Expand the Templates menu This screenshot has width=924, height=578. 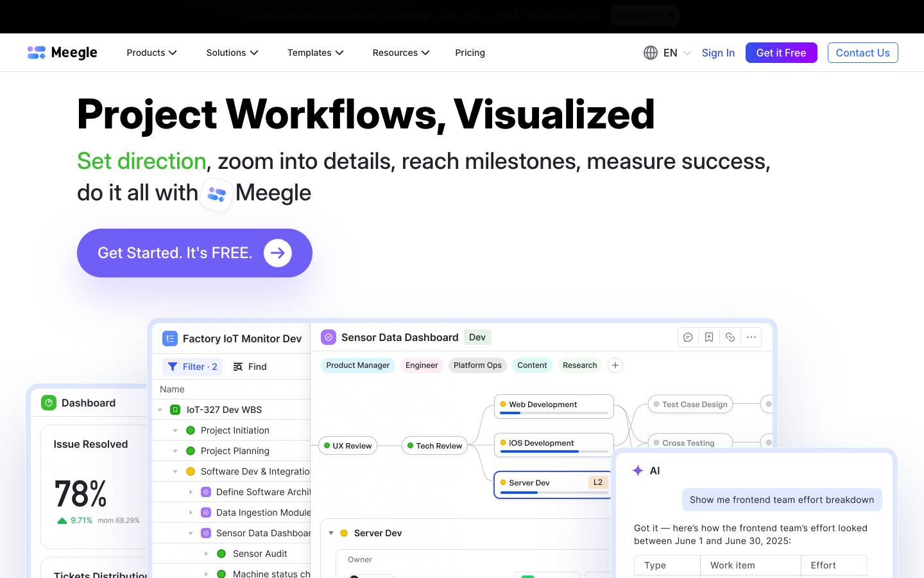(x=316, y=53)
